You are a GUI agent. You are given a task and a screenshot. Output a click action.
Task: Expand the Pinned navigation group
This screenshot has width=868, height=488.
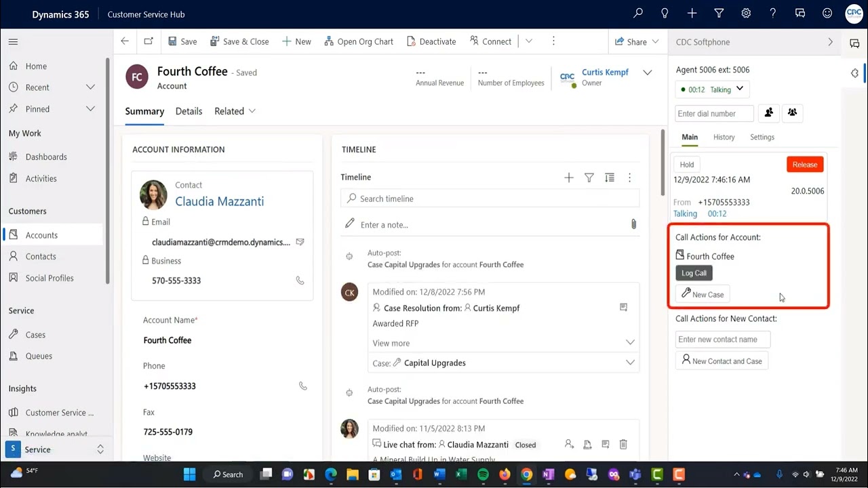click(x=90, y=109)
